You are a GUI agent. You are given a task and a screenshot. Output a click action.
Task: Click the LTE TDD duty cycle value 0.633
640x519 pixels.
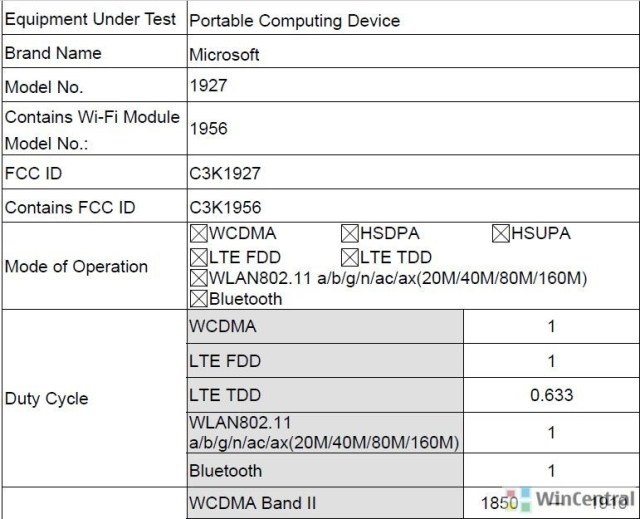pos(551,395)
